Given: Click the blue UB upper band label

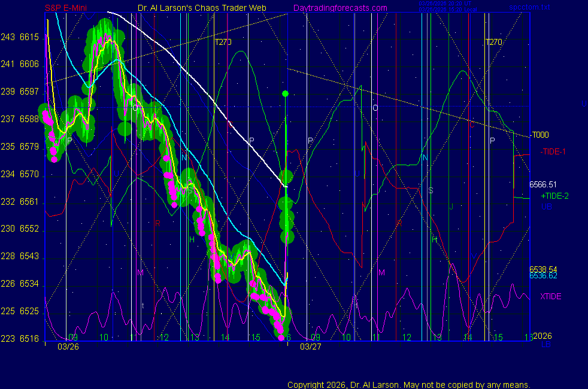Looking at the screenshot, I should pos(546,206).
